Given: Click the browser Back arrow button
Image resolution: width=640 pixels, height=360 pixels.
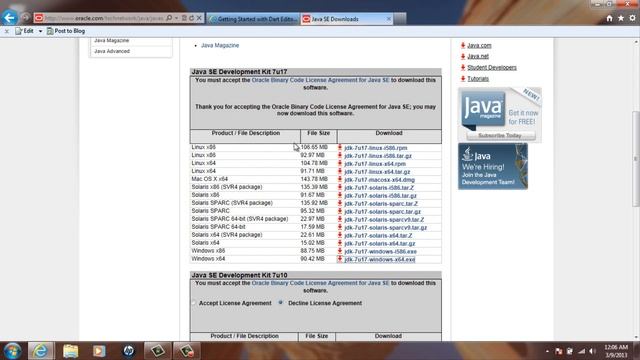Looking at the screenshot, I should [x=9, y=18].
